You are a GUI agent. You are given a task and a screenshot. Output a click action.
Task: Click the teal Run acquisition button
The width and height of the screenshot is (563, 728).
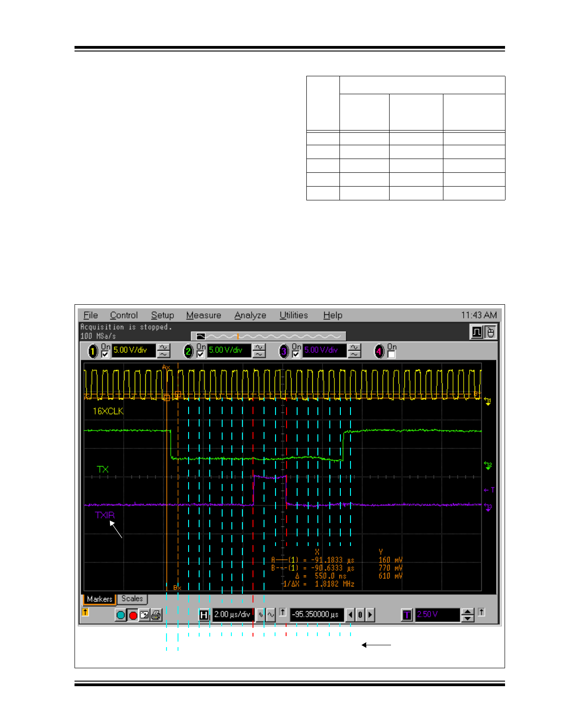pyautogui.click(x=121, y=615)
